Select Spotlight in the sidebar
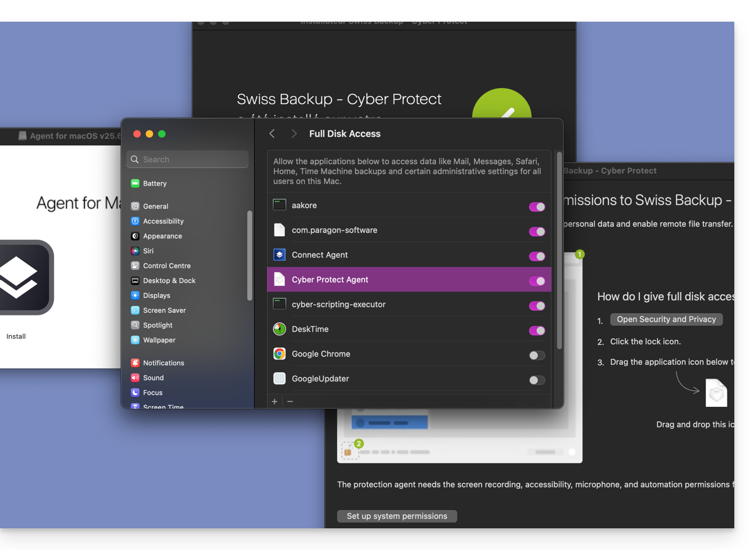This screenshot has height=550, width=756. [x=151, y=325]
